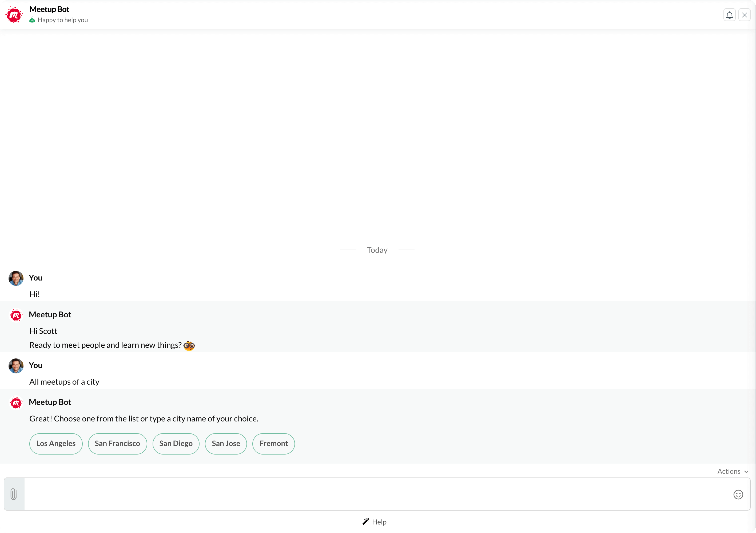Click Today date separator divider
The width and height of the screenshot is (756, 533).
pos(377,250)
